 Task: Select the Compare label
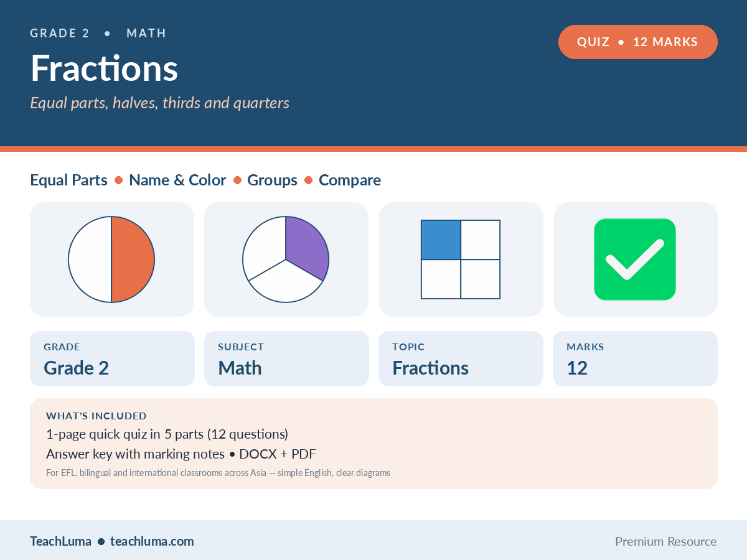(x=350, y=180)
